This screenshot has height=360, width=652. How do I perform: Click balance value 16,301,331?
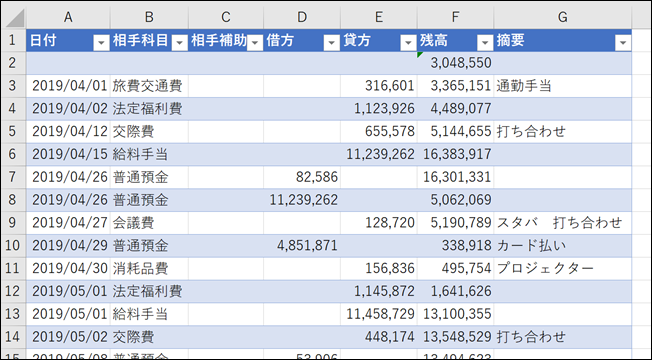click(455, 177)
